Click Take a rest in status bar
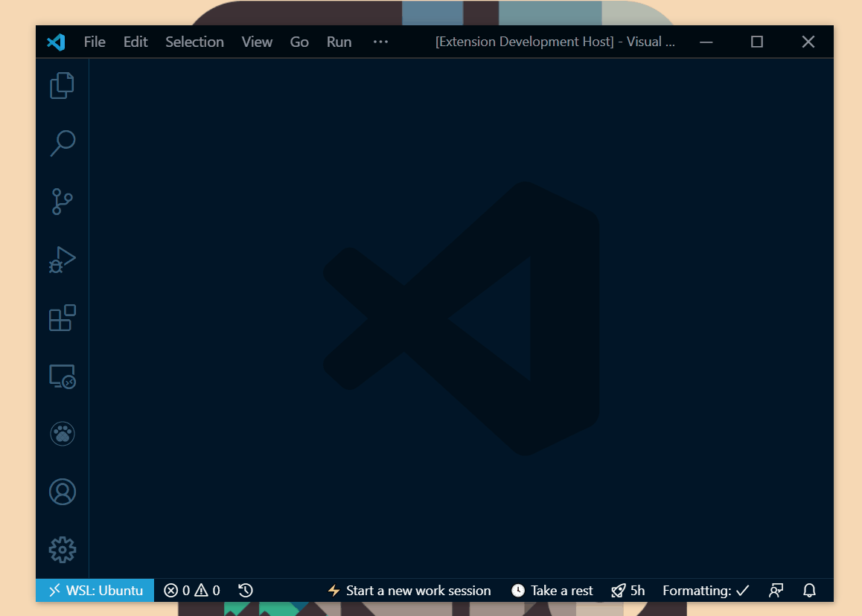 pos(552,590)
